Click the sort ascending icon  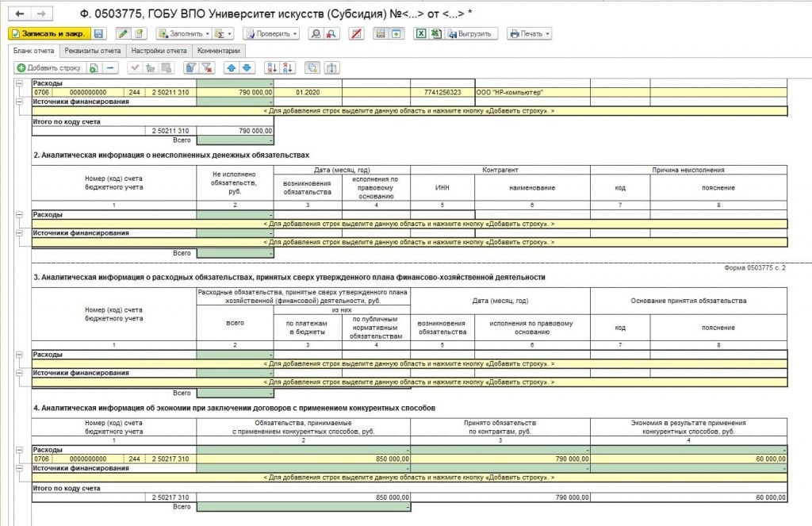tap(271, 68)
